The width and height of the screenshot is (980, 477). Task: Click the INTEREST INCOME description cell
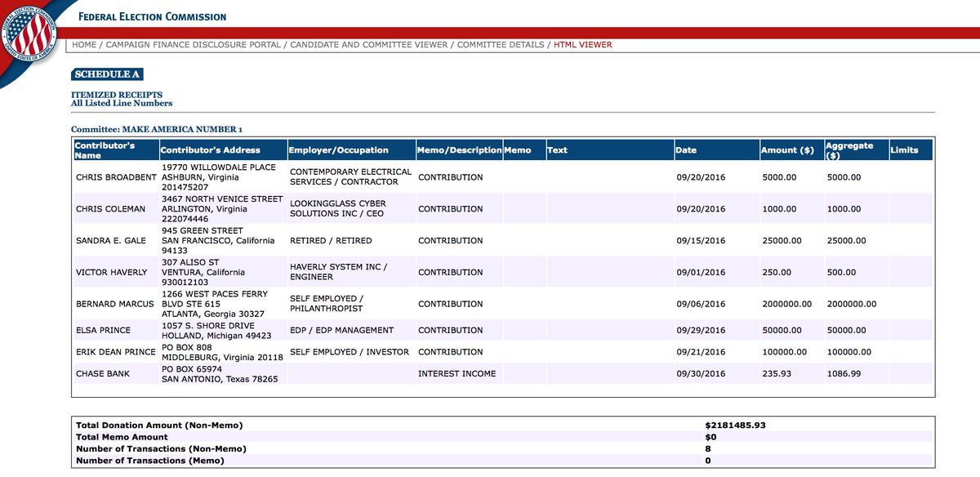point(456,373)
